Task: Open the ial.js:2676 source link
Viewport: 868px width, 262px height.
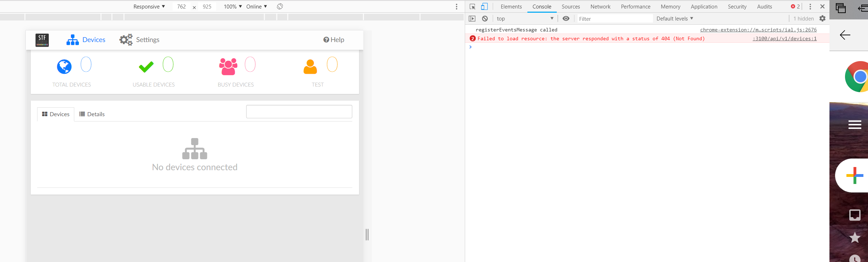Action: 758,30
